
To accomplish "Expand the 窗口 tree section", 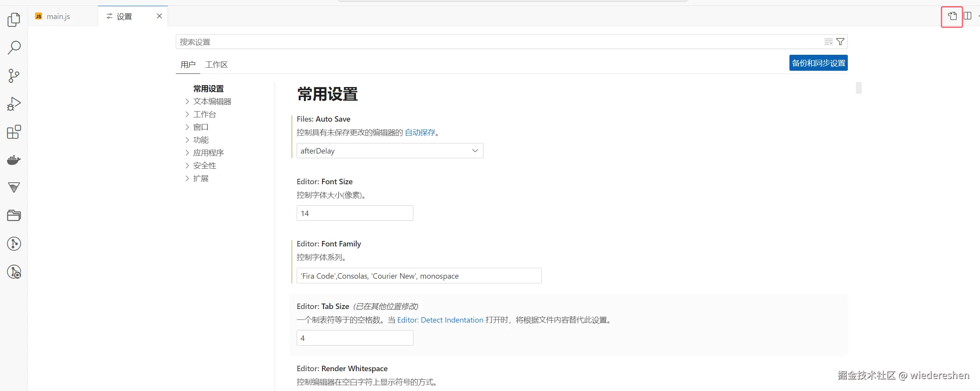I will tap(201, 127).
